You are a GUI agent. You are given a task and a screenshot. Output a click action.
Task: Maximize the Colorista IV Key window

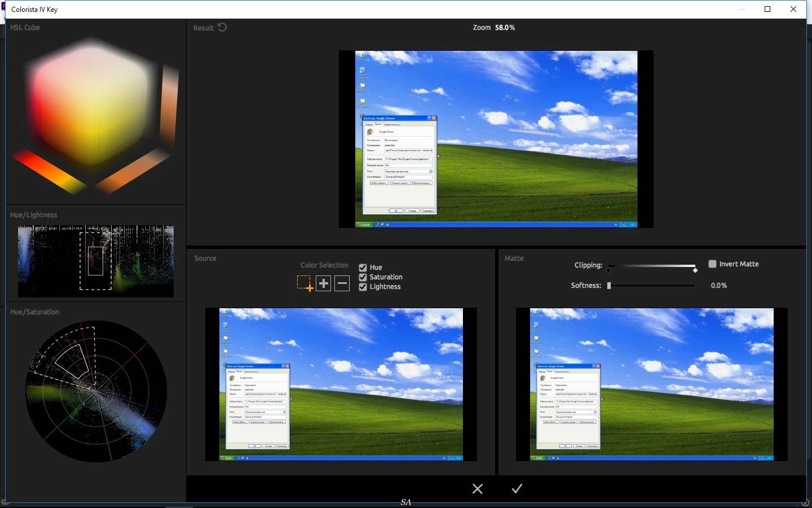click(x=767, y=9)
